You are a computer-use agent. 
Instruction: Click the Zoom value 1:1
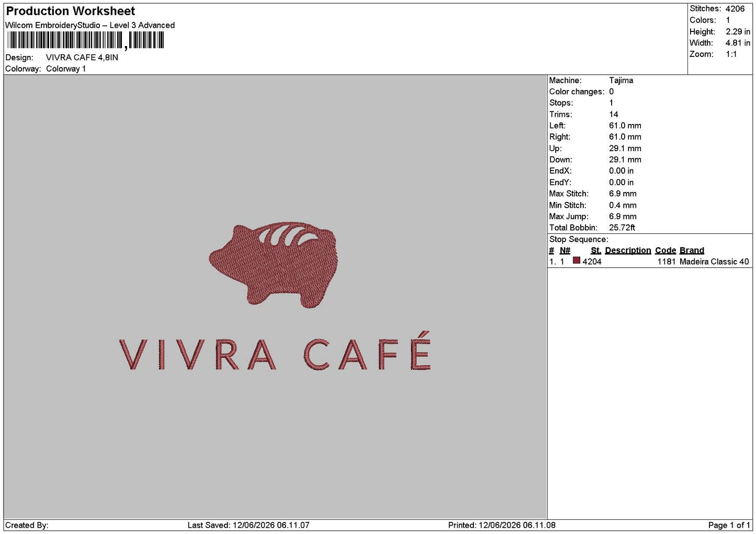point(731,54)
